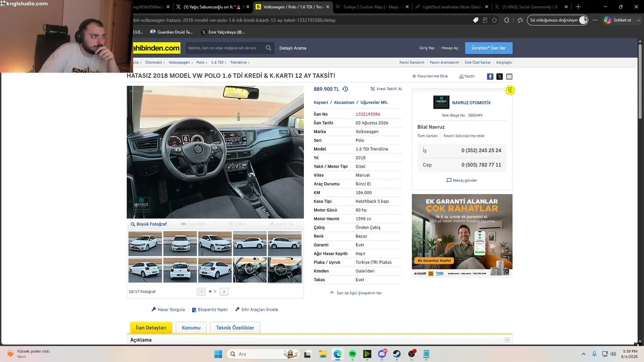Image resolution: width=644 pixels, height=362 pixels.
Task: Click the Otomobil breadcrumb link
Action: 153,62
